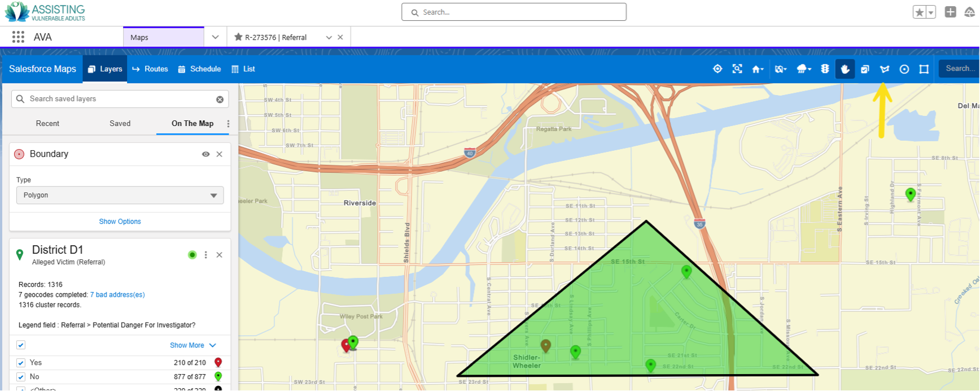The height and width of the screenshot is (391, 980).
Task: Click the global Search box at top
Action: tap(514, 12)
